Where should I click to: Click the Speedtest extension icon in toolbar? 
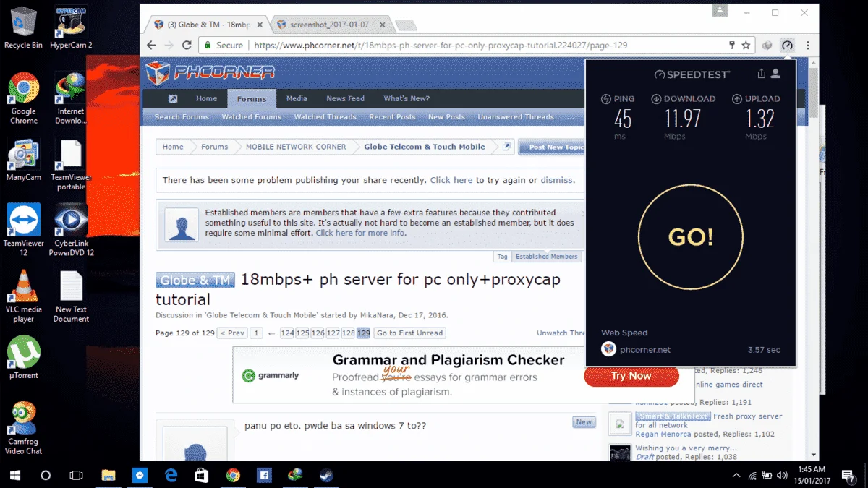(787, 45)
